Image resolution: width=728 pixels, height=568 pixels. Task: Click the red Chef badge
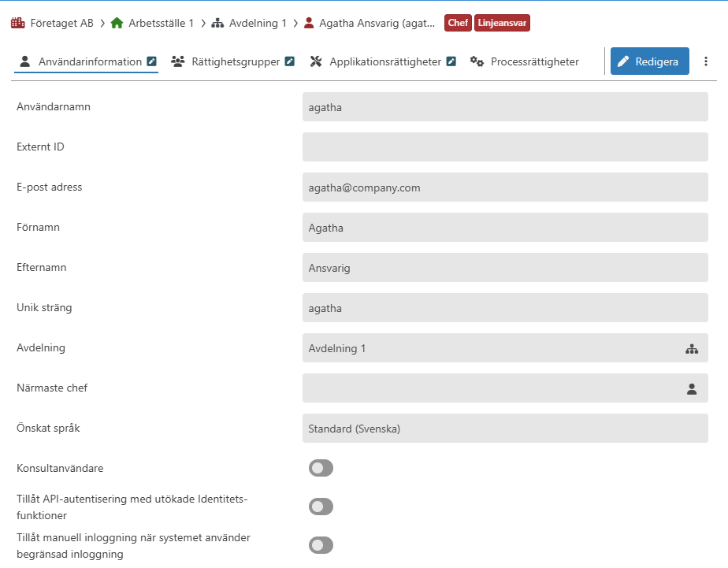tap(458, 23)
